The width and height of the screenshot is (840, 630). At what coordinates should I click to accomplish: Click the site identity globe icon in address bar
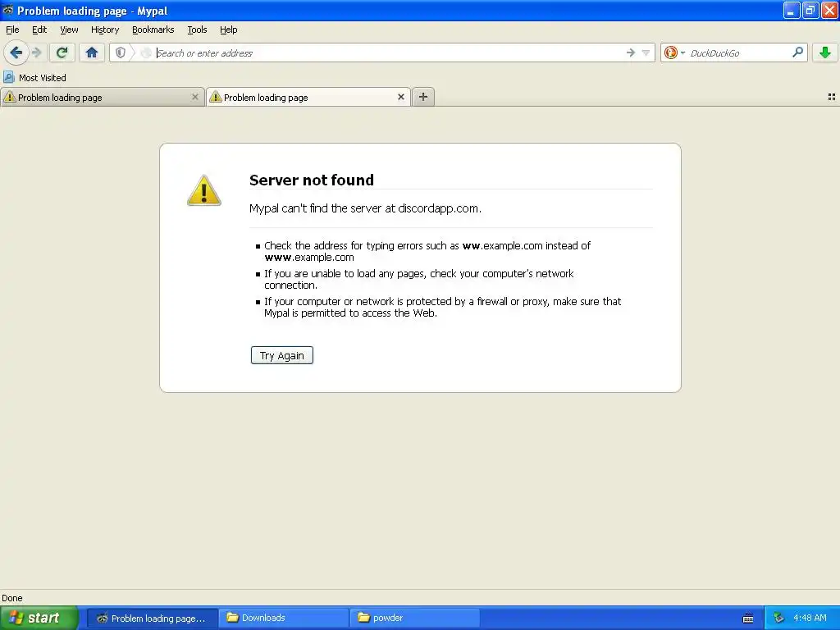(145, 52)
